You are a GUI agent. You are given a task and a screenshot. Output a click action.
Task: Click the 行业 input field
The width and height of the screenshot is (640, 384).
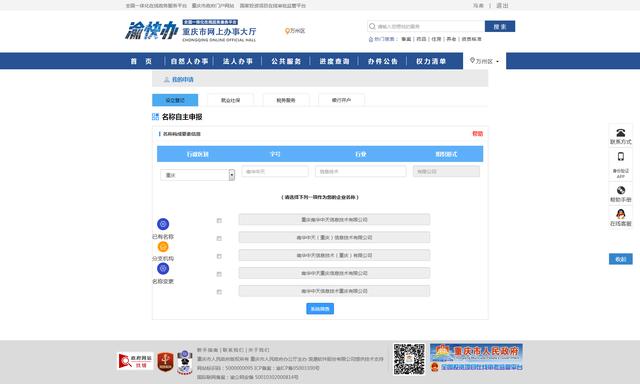360,171
